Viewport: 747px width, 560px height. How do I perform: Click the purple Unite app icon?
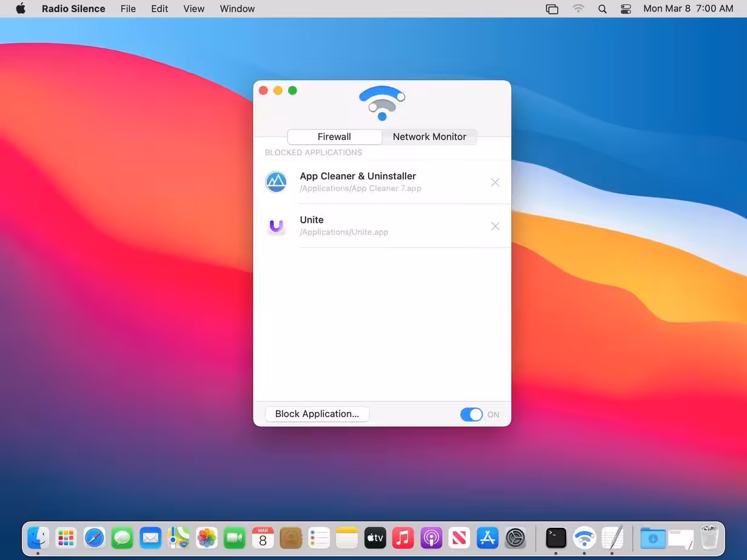(x=276, y=226)
